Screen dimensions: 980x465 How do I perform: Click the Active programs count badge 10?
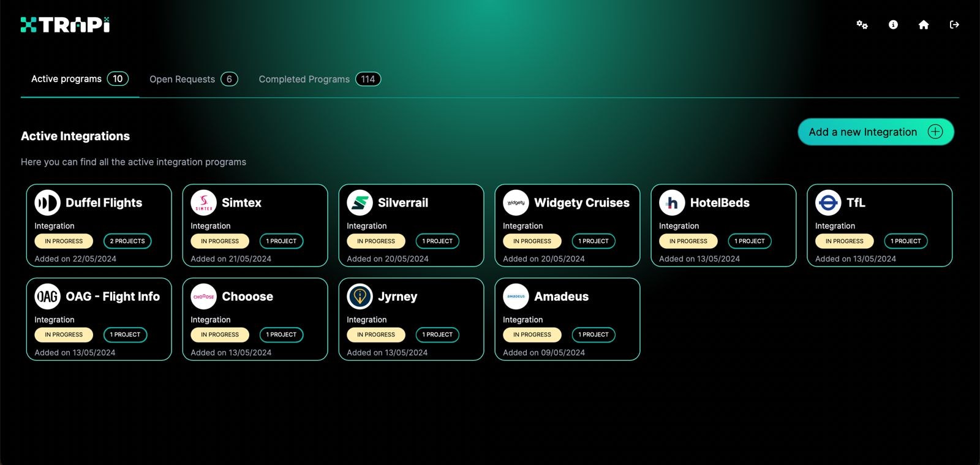pyautogui.click(x=118, y=78)
